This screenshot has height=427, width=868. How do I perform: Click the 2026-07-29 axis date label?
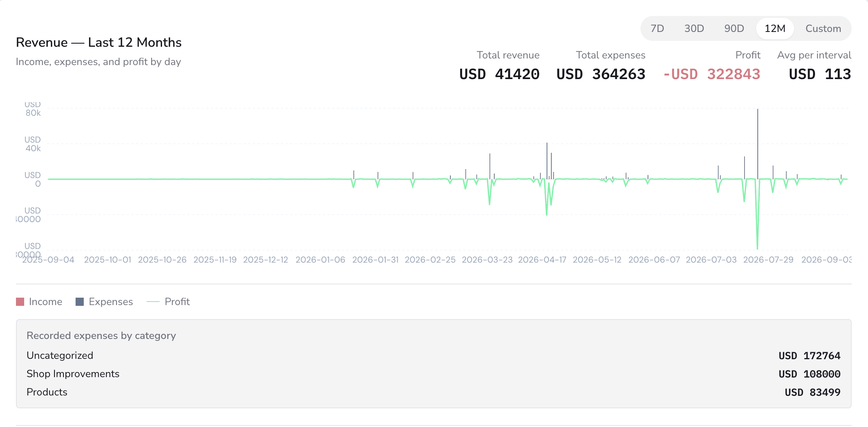pyautogui.click(x=768, y=259)
